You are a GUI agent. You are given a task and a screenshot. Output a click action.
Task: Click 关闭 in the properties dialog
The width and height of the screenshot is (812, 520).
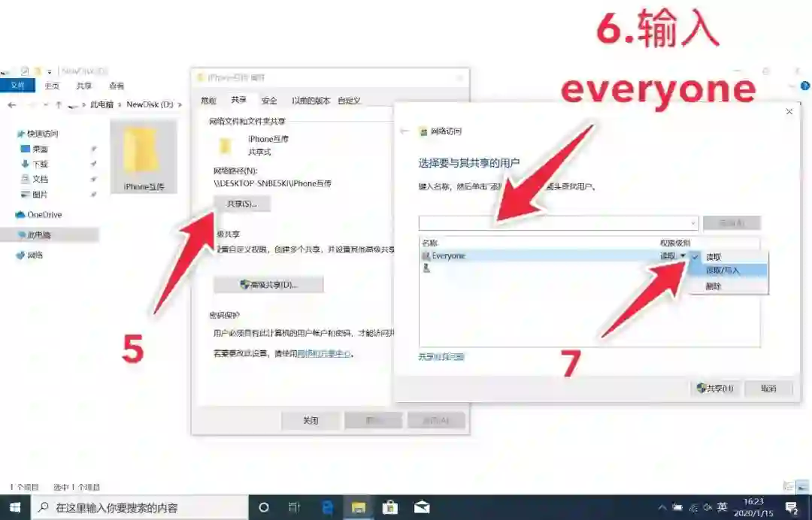pyautogui.click(x=311, y=421)
